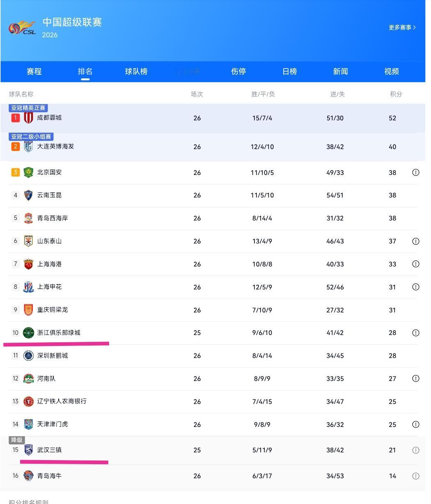Expand 更多赛事 chevron link
Screen dimensions: 431x504
click(402, 27)
